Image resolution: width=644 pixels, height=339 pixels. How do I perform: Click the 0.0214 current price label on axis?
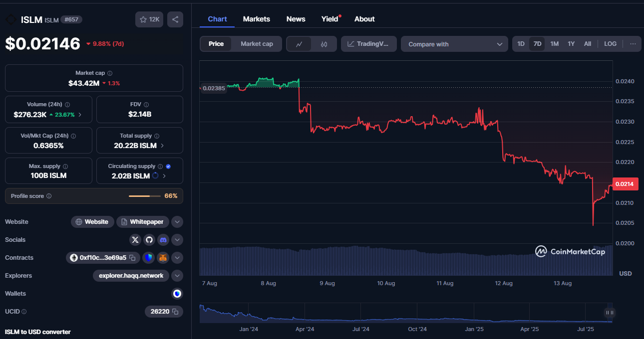(x=625, y=184)
